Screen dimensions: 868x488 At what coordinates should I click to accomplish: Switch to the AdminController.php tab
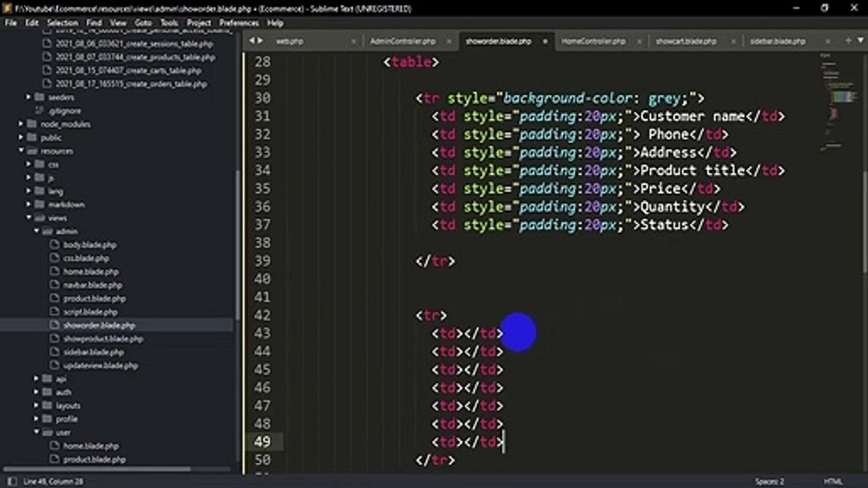point(403,41)
